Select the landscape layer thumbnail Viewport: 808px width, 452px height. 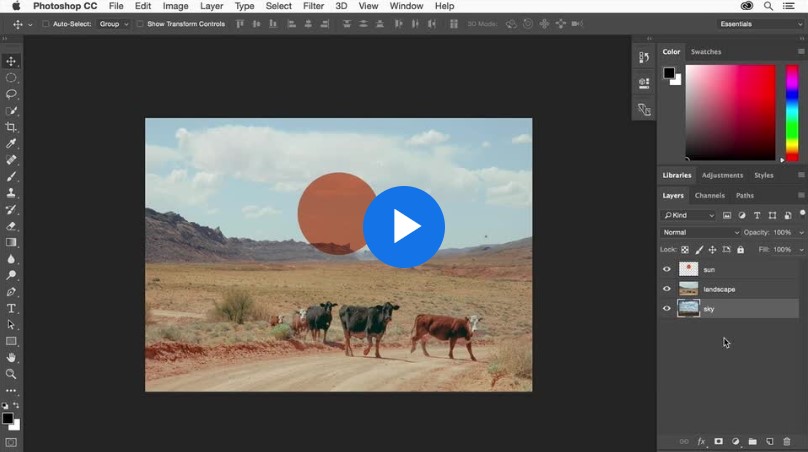click(688, 289)
